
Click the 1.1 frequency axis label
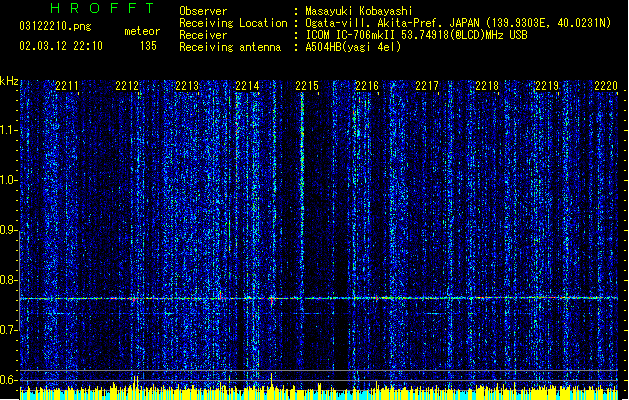pos(9,130)
